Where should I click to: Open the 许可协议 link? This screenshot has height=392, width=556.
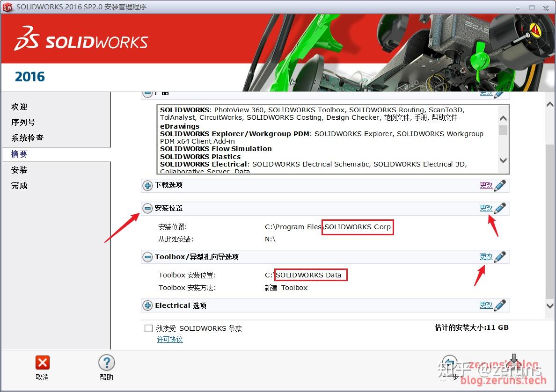point(169,339)
